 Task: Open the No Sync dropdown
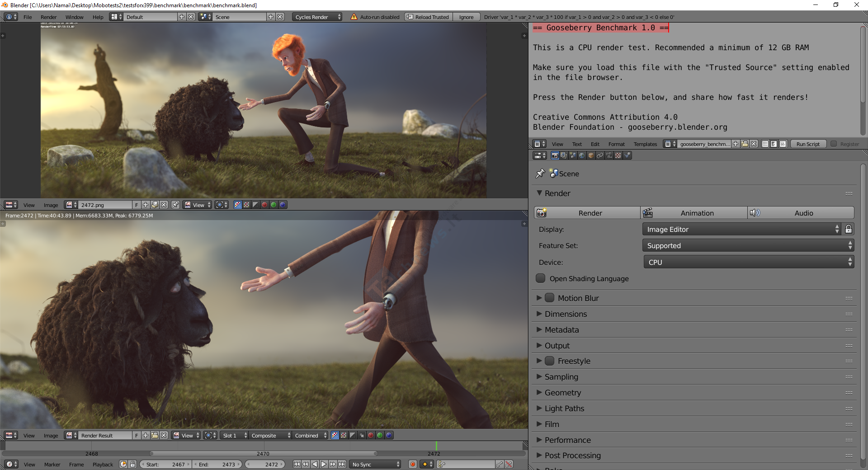(x=376, y=464)
